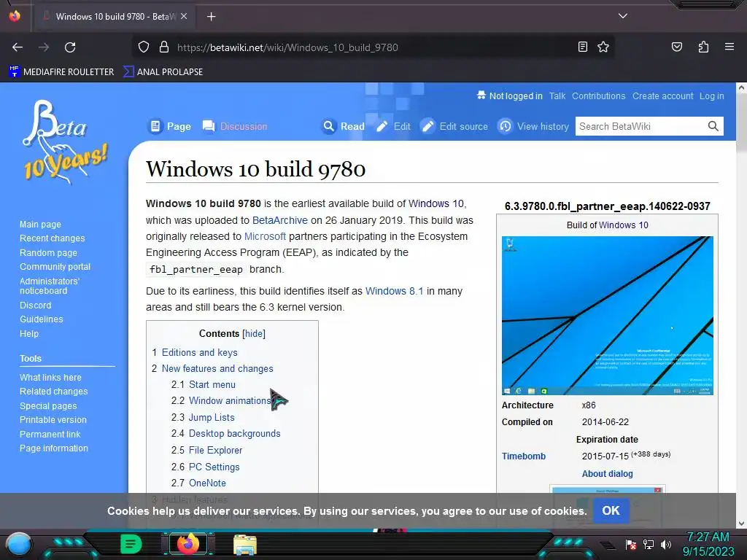Hide the Contents table
Viewport: 747px width, 560px height.
254,334
